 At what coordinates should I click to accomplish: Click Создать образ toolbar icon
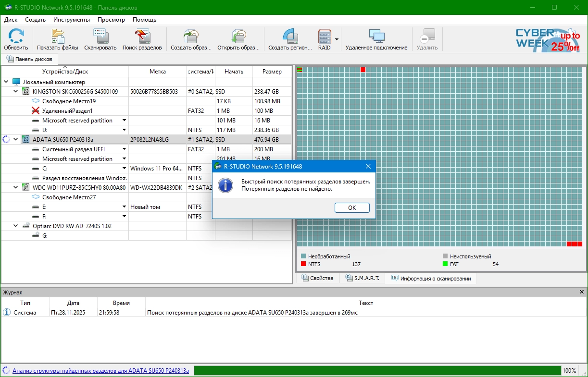pyautogui.click(x=191, y=36)
